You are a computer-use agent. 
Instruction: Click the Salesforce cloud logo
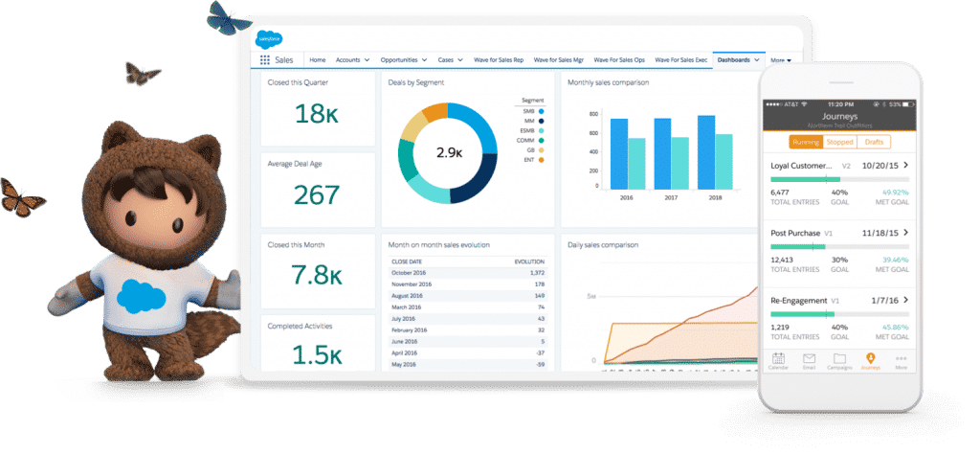coord(267,39)
